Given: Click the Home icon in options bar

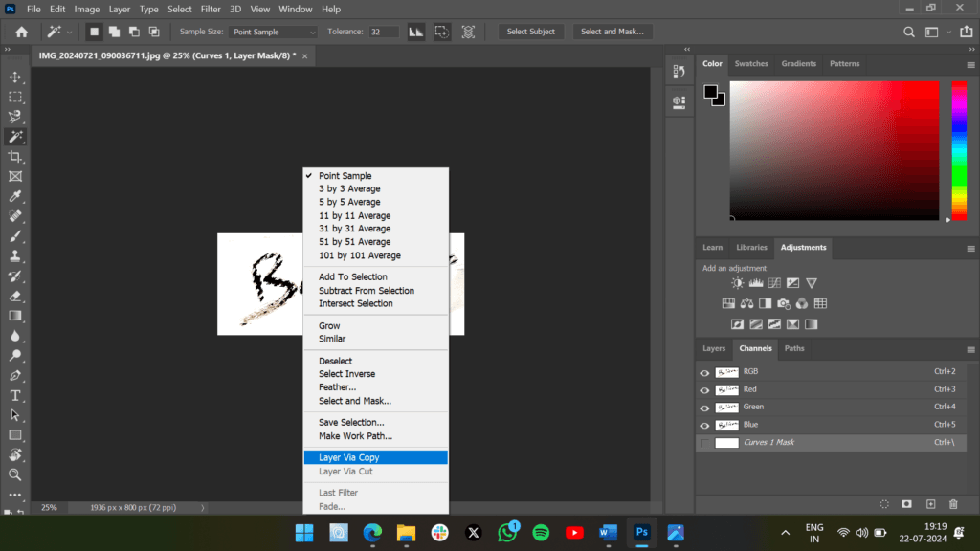Looking at the screenshot, I should point(22,32).
